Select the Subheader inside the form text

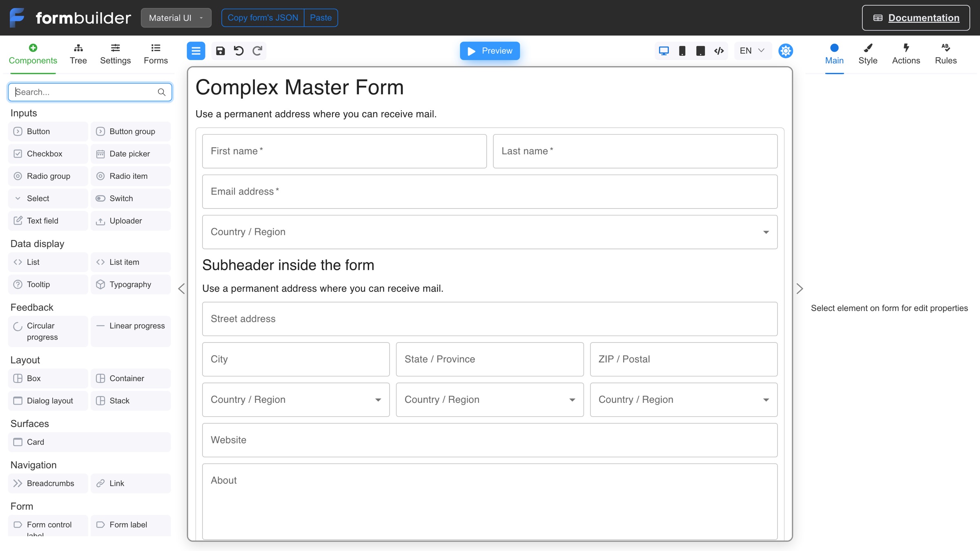coord(288,265)
